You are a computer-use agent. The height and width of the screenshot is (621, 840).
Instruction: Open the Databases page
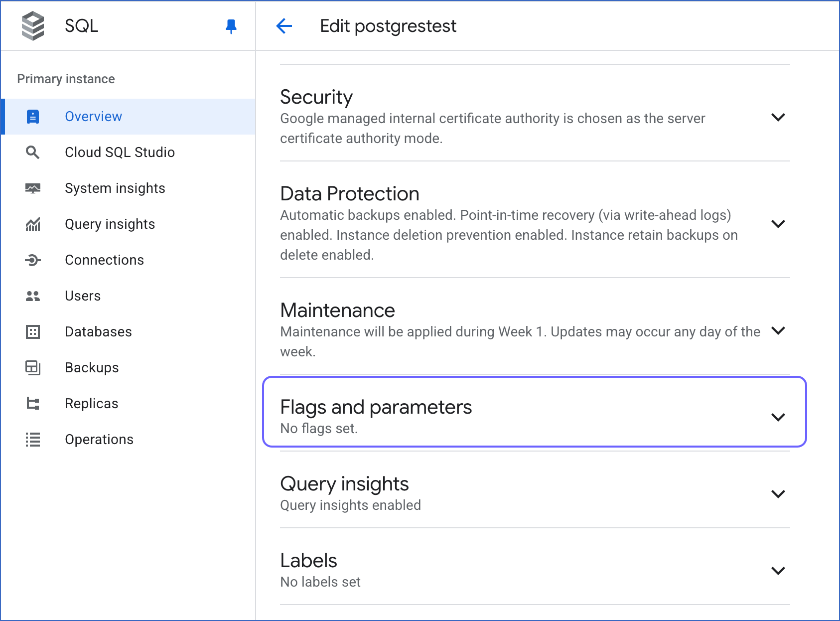[x=128, y=332]
